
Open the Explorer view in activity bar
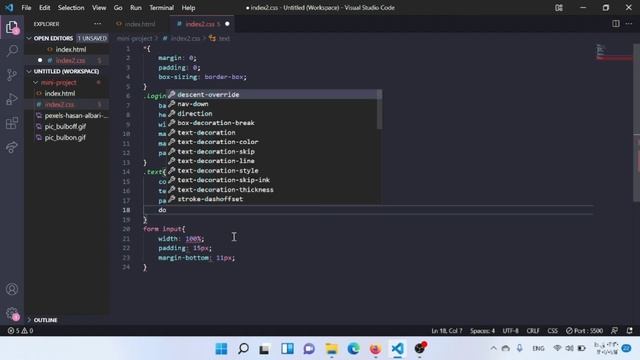(x=12, y=28)
